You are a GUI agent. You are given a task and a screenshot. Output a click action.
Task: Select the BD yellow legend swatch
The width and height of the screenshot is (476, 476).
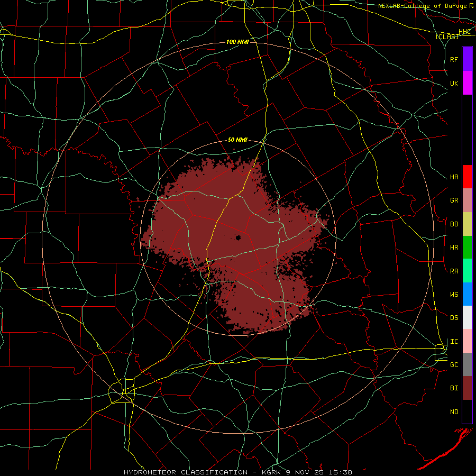pos(467,224)
